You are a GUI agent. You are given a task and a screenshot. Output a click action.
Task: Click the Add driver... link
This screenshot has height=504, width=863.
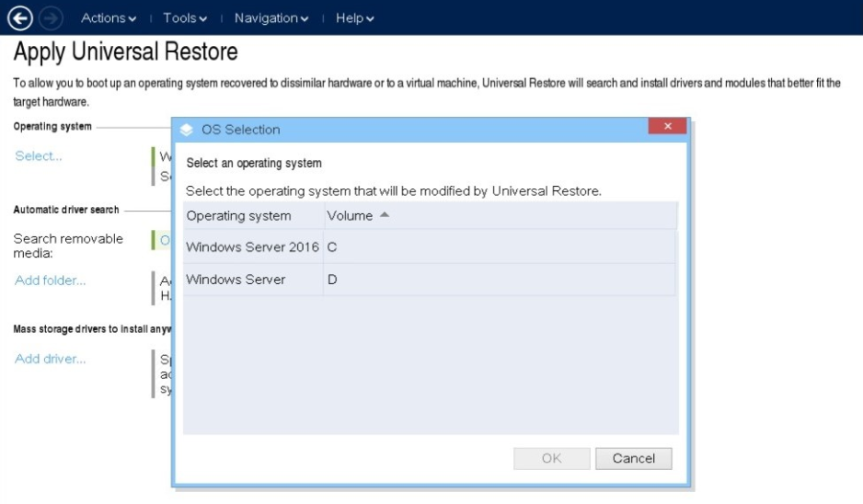50,359
